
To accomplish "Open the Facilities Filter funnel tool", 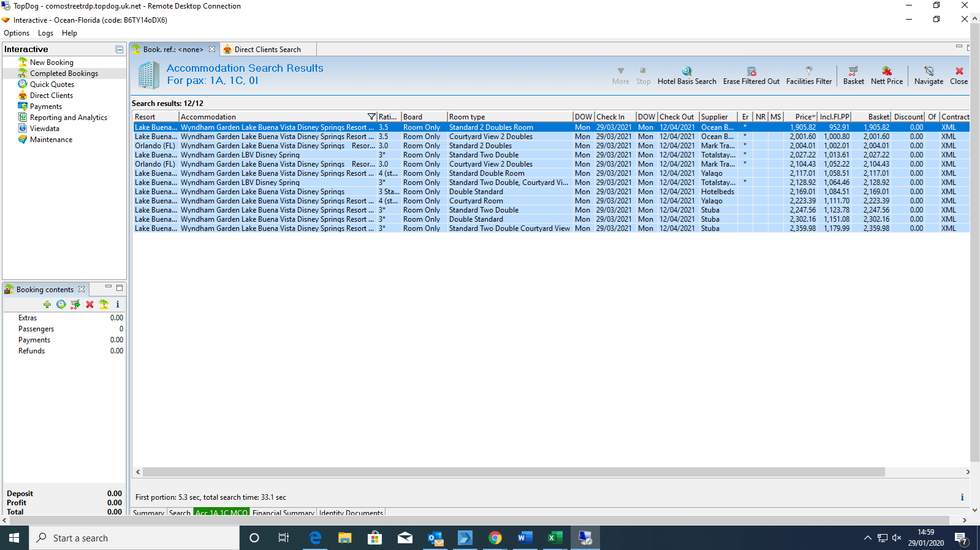I will tap(809, 71).
